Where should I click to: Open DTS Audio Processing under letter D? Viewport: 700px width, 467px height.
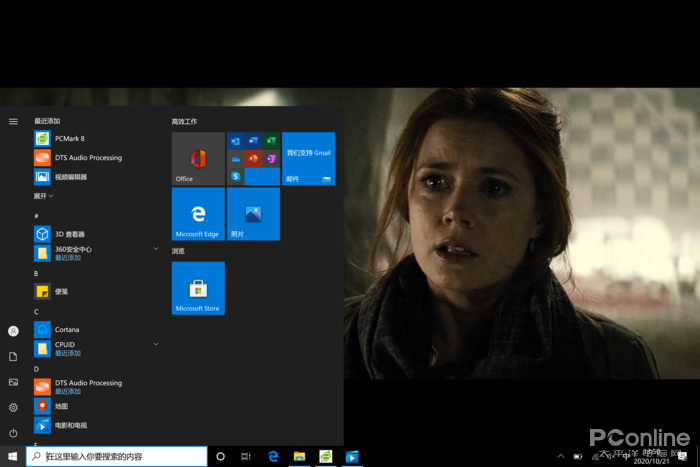coord(96,387)
